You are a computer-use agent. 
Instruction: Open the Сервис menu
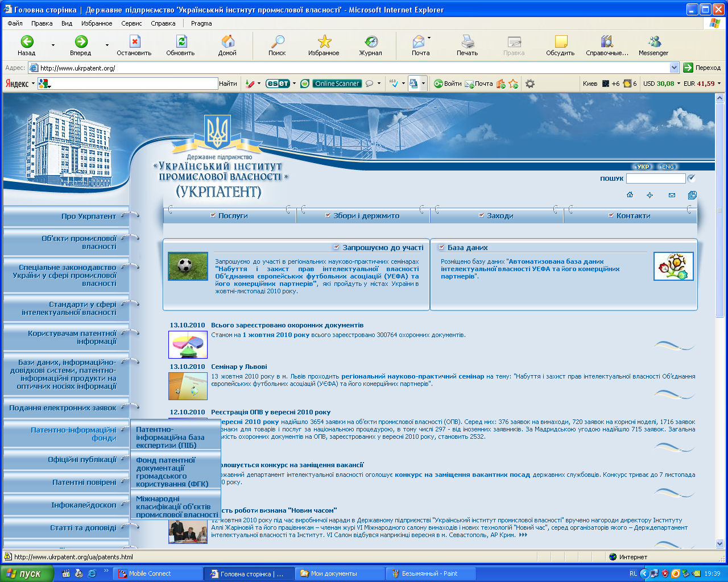pyautogui.click(x=131, y=23)
